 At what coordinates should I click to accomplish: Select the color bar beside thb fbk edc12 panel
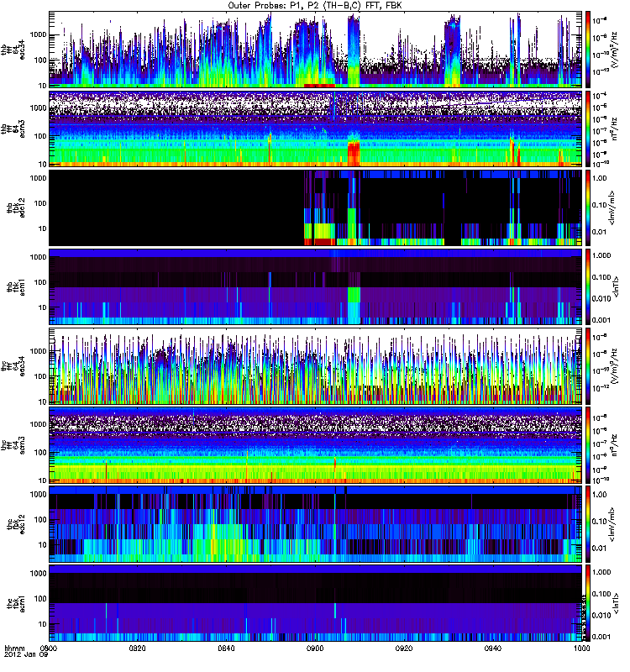point(588,207)
